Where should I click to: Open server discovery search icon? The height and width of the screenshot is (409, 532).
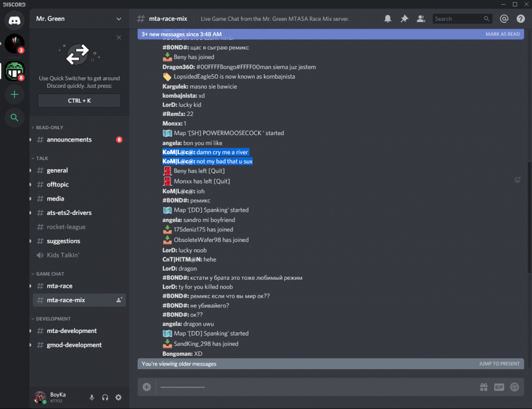point(14,118)
